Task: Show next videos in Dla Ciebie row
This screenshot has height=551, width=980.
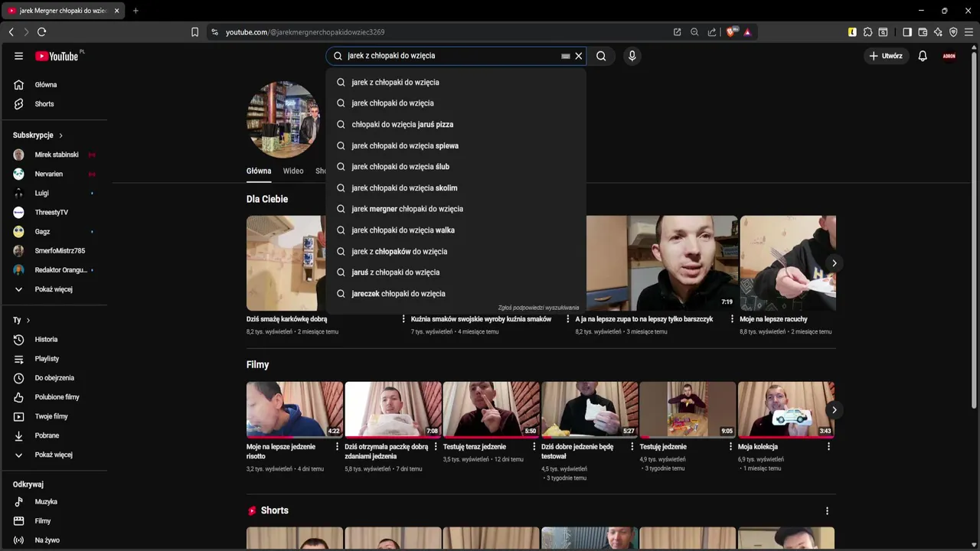Action: click(834, 263)
